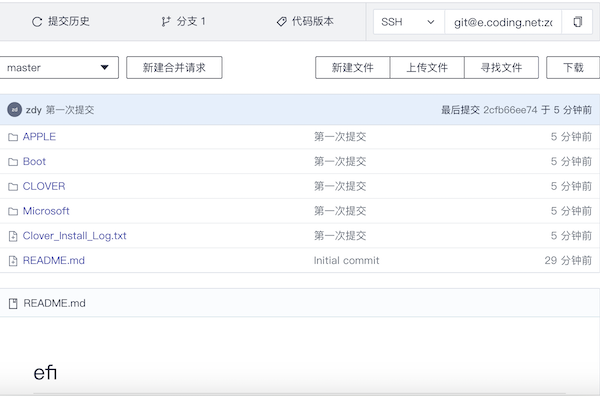Click the Boot row commit message
This screenshot has height=396, width=600.
coord(340,161)
